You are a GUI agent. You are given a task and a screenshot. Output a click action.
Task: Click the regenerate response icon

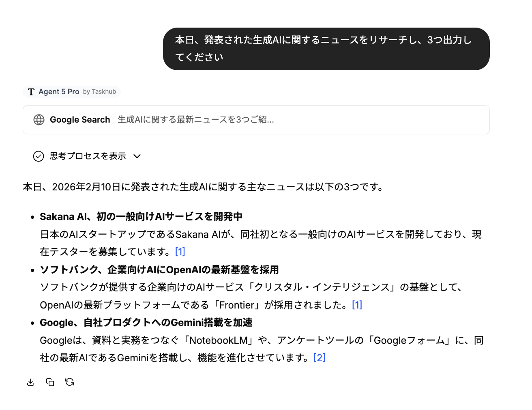70,382
